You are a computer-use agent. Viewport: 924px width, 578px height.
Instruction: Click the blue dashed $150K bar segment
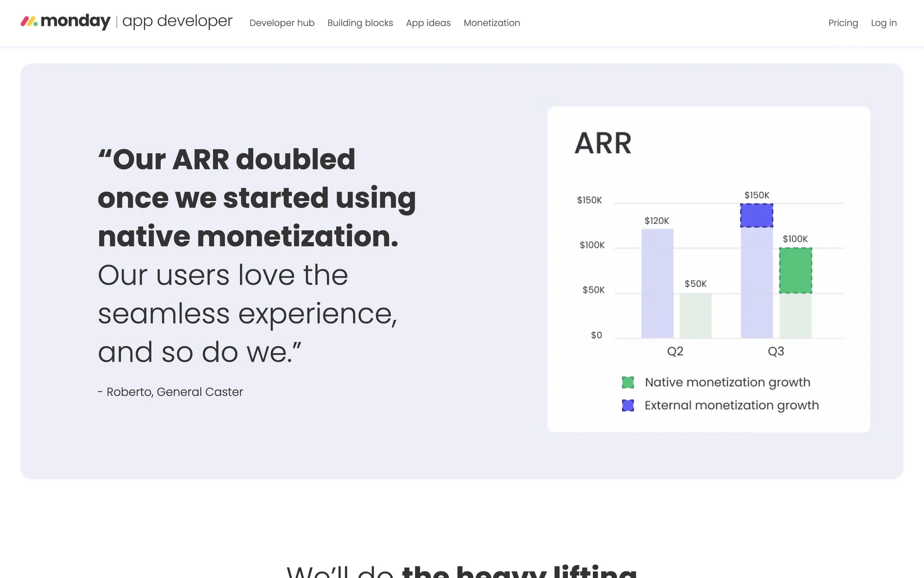click(756, 215)
